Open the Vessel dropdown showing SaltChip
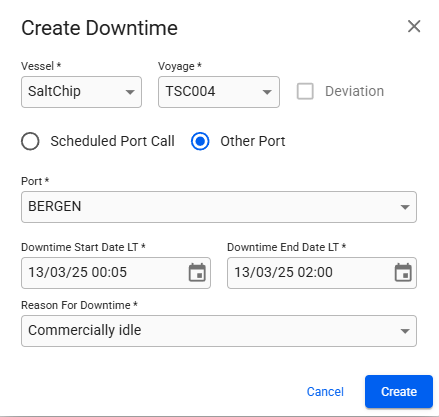 [x=81, y=92]
